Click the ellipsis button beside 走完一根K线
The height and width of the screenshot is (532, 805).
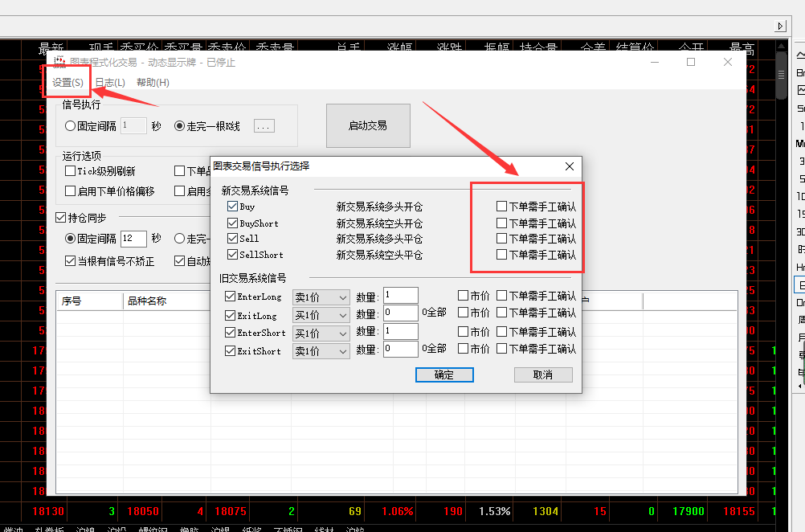pyautogui.click(x=264, y=126)
